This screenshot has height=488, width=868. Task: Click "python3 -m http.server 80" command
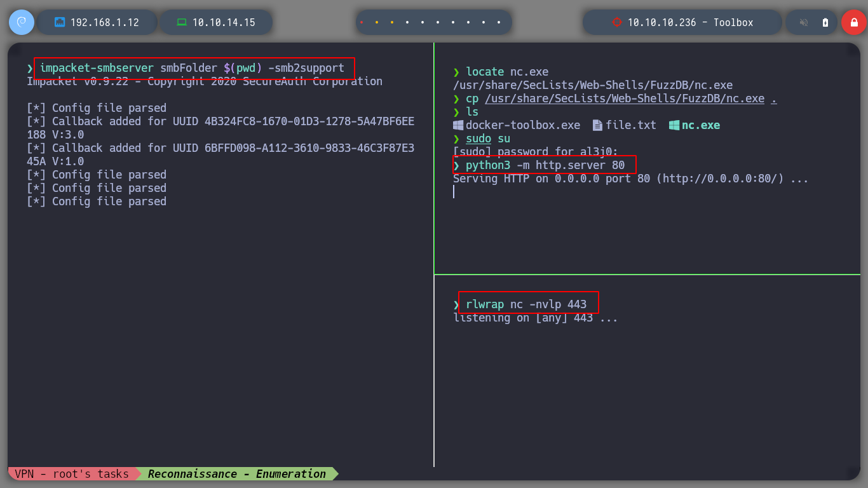(545, 165)
